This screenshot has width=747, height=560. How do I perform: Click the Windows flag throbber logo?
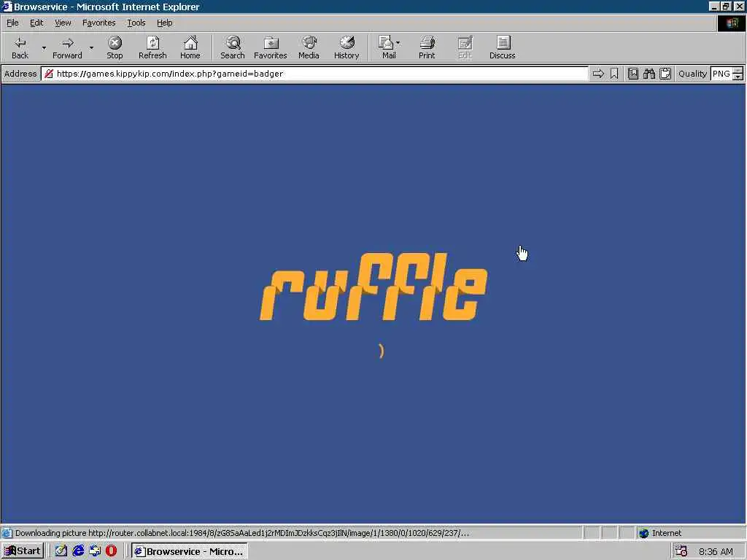(x=732, y=23)
